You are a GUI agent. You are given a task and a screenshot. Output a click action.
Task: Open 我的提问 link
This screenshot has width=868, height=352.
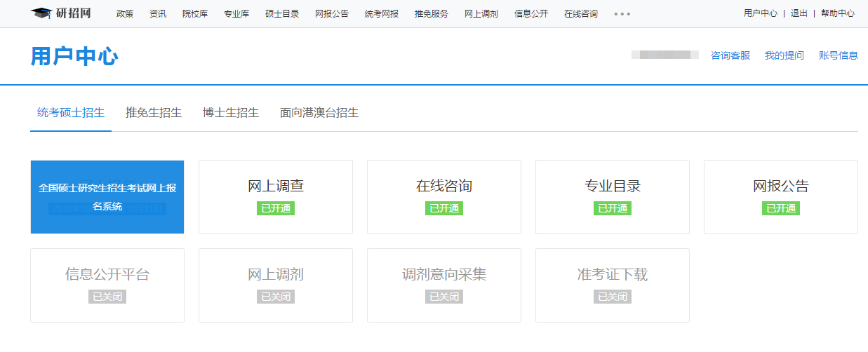click(x=784, y=55)
